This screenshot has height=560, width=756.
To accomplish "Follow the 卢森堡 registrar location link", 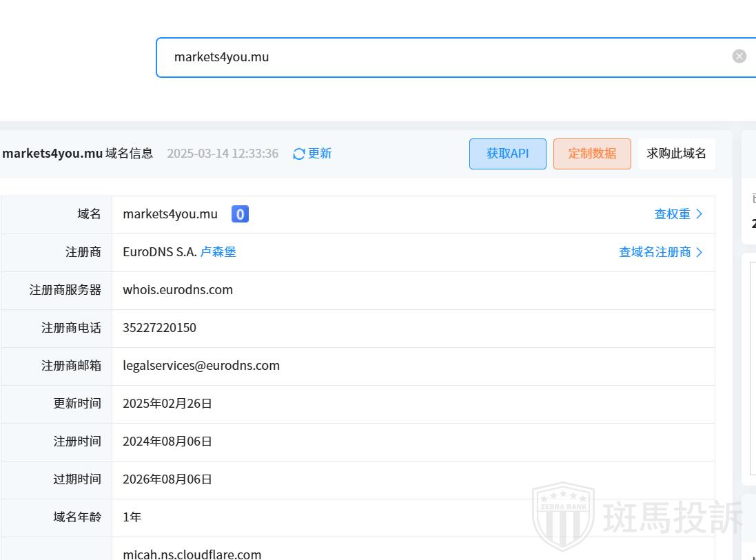I will point(218,252).
